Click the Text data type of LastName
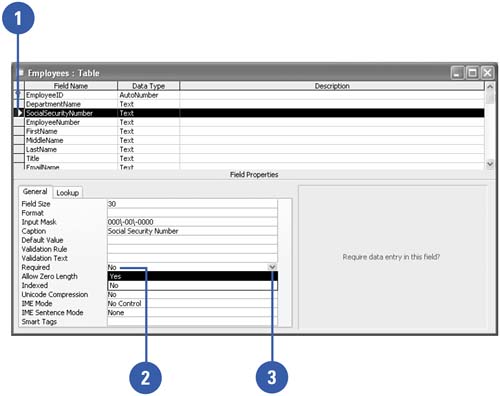 (148, 149)
